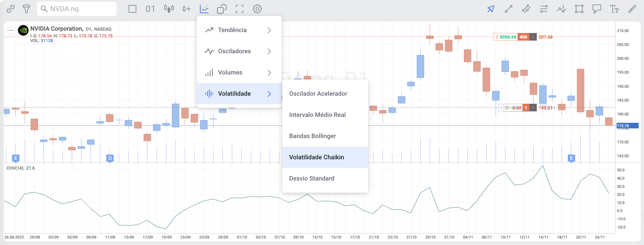Click the VOL: 31138 volume value
The width and height of the screenshot is (644, 245).
42,41
